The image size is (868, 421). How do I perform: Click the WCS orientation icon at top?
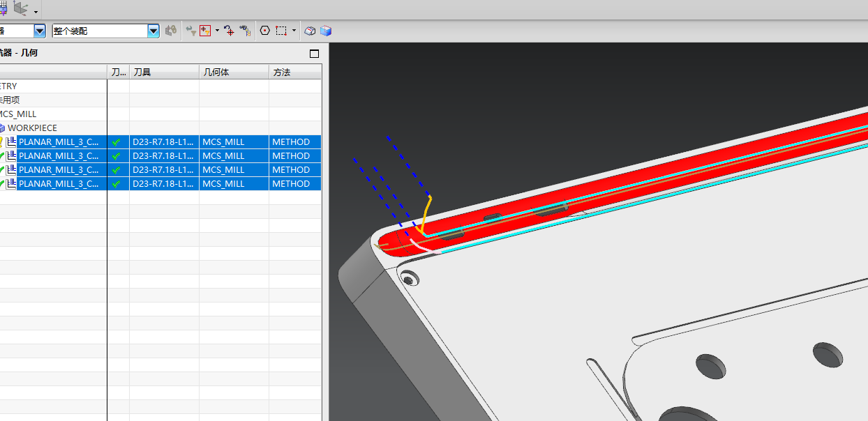(20, 8)
